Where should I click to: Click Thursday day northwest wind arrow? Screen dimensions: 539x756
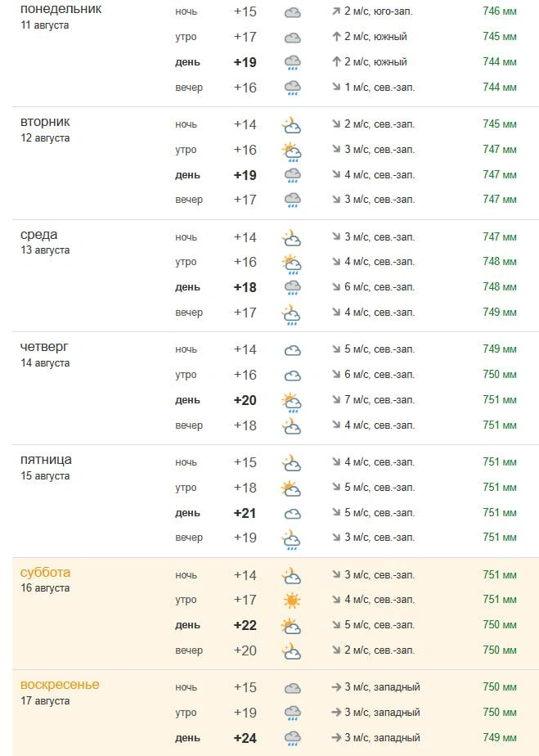tap(336, 399)
